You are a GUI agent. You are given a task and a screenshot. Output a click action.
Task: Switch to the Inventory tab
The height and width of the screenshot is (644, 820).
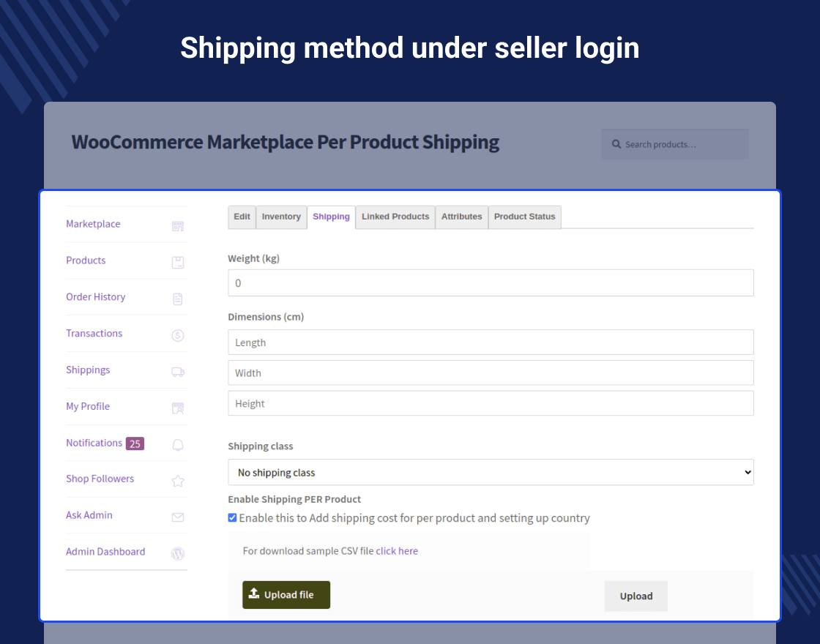[x=281, y=217]
